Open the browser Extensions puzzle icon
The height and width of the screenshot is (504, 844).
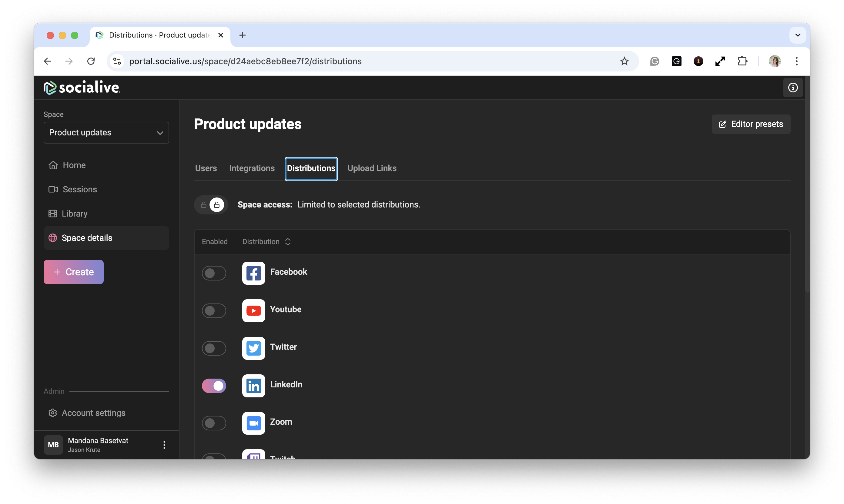pos(742,61)
